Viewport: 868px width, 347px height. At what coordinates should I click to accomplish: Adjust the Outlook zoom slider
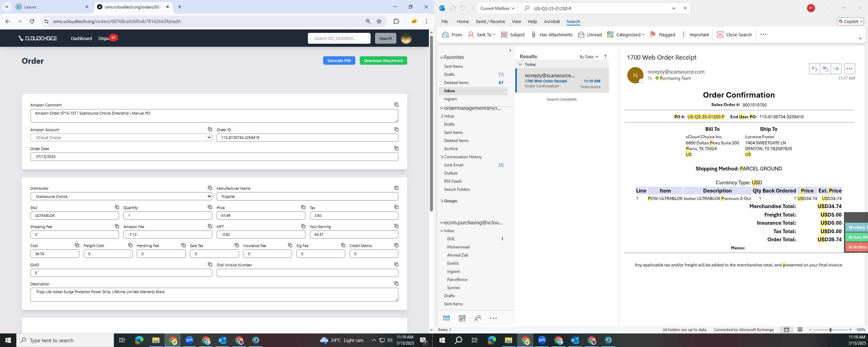pos(830,330)
